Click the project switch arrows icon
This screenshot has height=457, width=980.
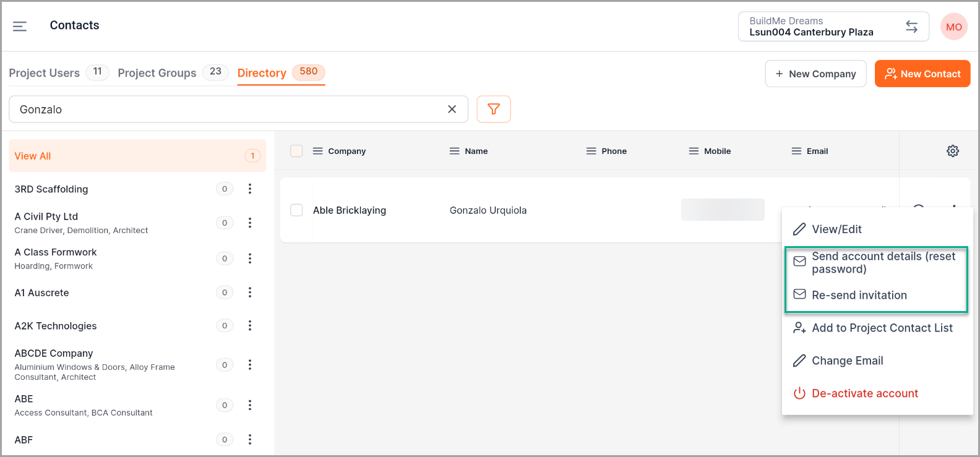click(911, 27)
